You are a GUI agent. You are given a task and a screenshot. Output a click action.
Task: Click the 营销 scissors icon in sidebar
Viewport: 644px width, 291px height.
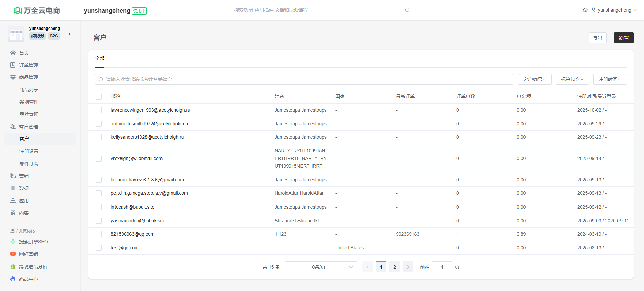coord(13,176)
